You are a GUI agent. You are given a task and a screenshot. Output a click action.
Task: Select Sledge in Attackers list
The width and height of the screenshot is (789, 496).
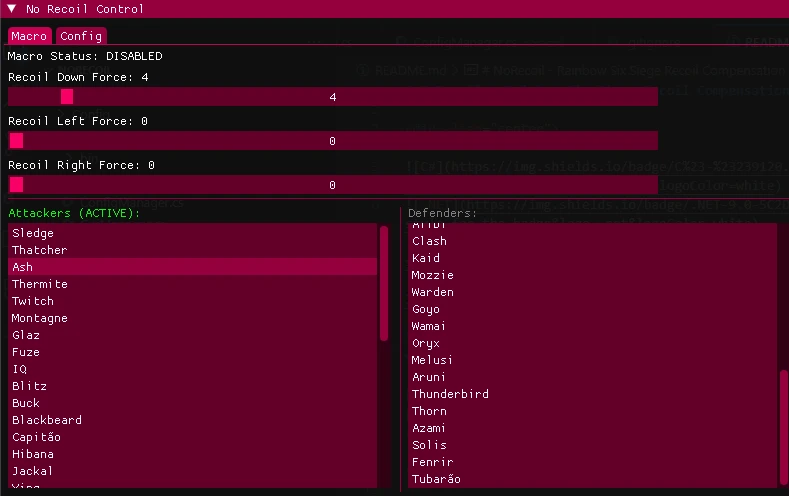193,233
